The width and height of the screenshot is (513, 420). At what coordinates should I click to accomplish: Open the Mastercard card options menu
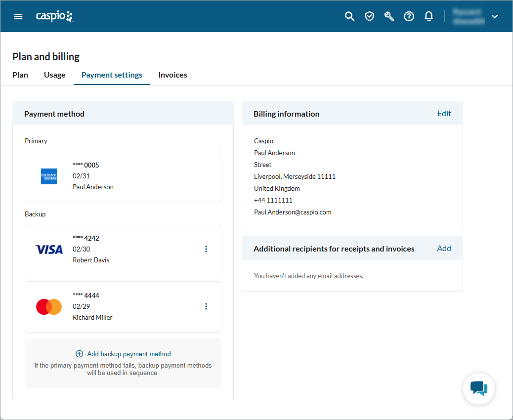click(x=206, y=306)
